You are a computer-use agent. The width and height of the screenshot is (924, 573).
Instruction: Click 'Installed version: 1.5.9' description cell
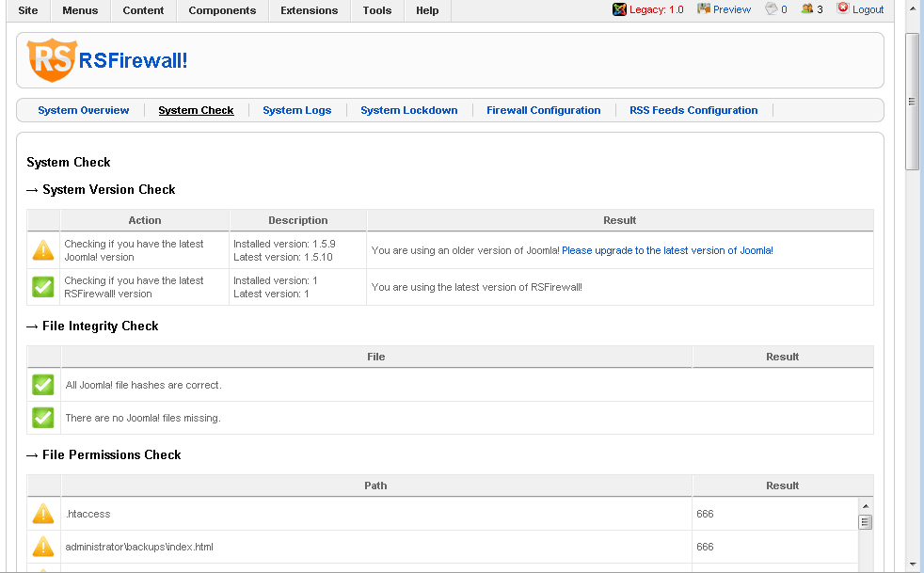(x=284, y=244)
